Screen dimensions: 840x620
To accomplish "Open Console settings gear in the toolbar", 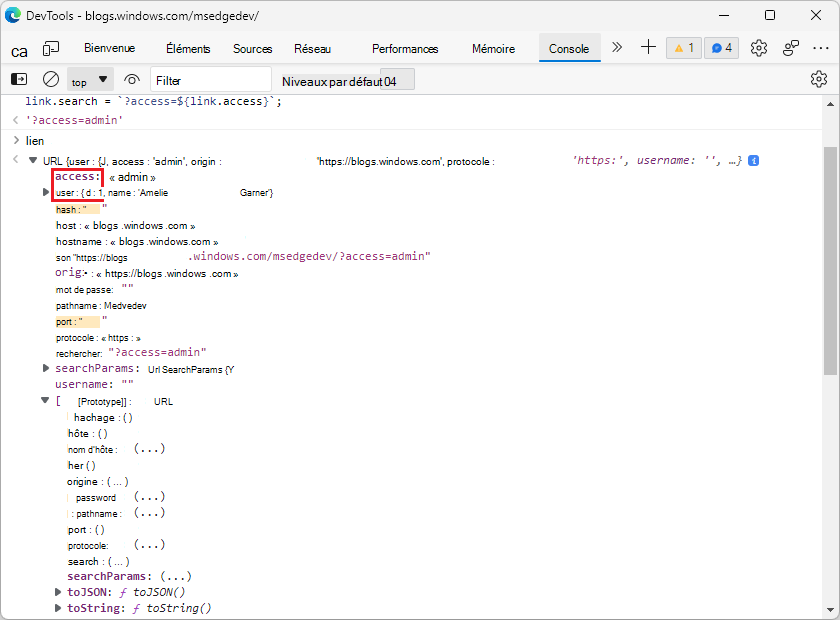I will tap(819, 80).
